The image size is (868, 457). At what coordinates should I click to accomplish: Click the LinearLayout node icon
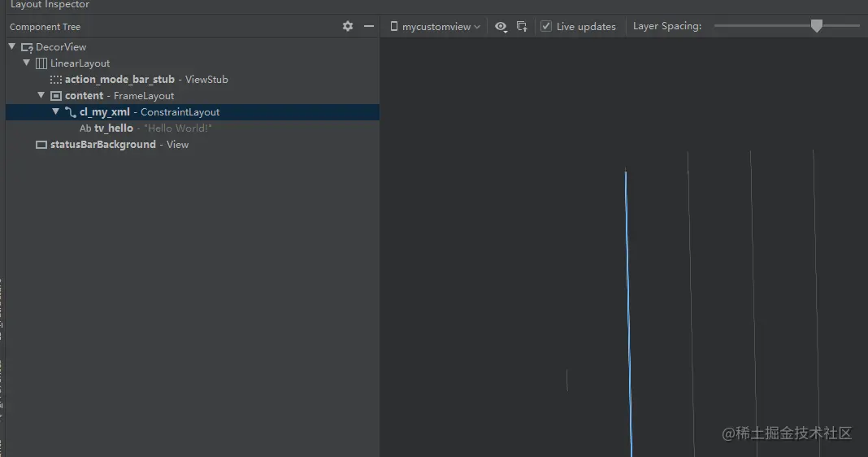coord(41,63)
